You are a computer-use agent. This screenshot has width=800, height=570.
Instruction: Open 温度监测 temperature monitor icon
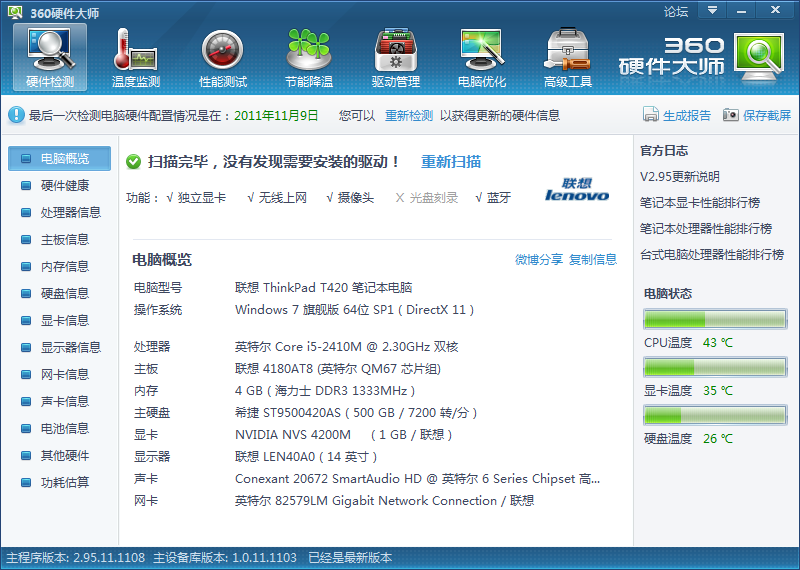point(136,58)
